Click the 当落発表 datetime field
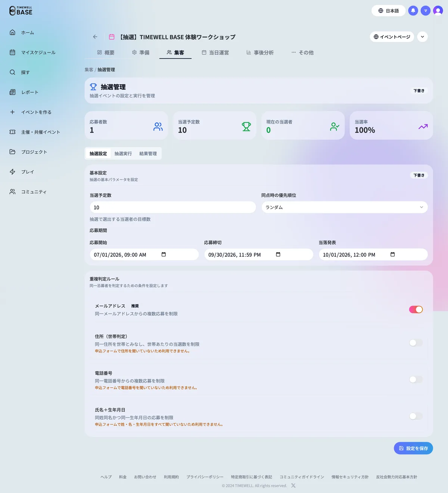This screenshot has width=448, height=493. point(373,255)
